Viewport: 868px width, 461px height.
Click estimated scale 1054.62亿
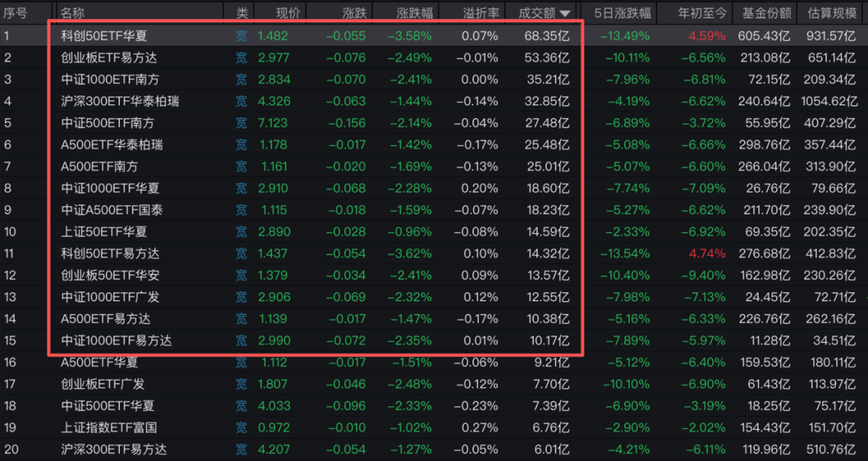(829, 101)
